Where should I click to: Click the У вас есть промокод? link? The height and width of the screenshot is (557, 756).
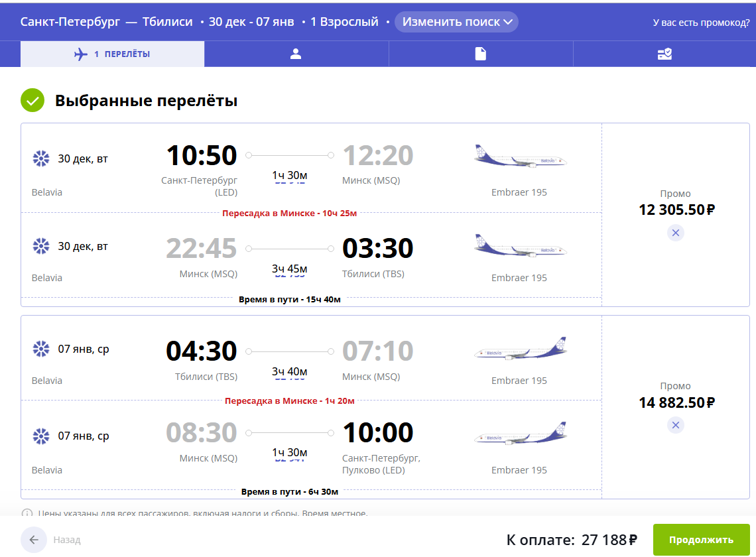701,23
